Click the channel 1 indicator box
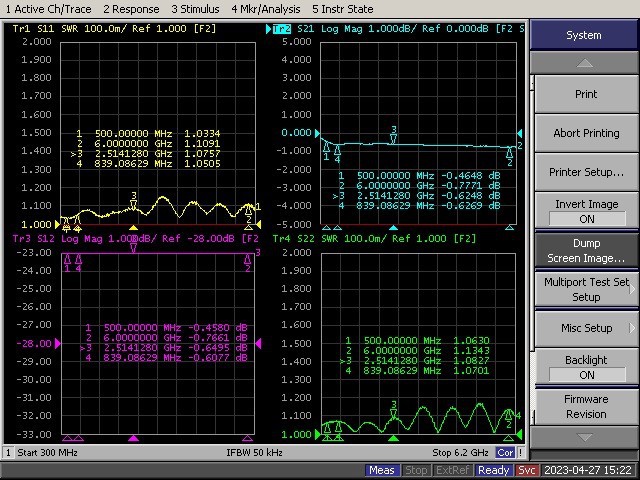The width and height of the screenshot is (640, 480). [x=8, y=453]
